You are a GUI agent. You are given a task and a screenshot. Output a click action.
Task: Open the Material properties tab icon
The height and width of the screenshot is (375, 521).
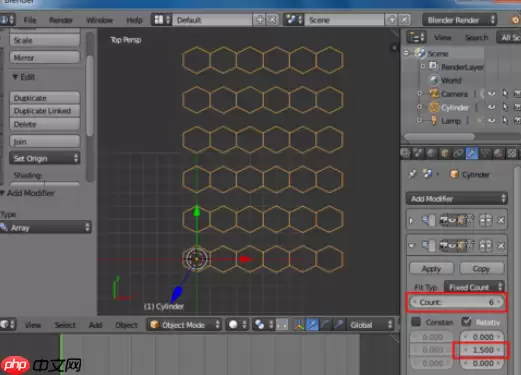point(498,153)
